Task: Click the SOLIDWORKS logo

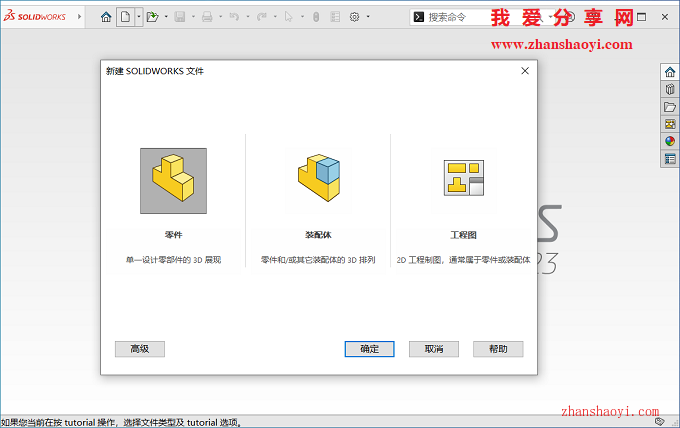Action: (x=35, y=16)
